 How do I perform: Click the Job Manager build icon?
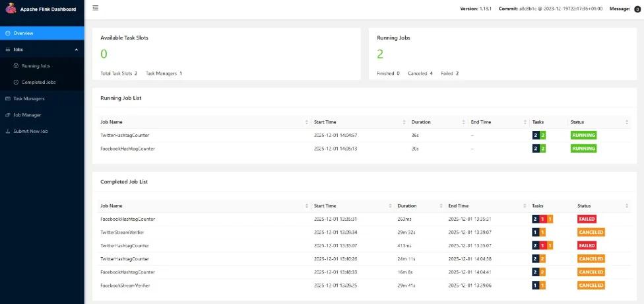(7, 115)
